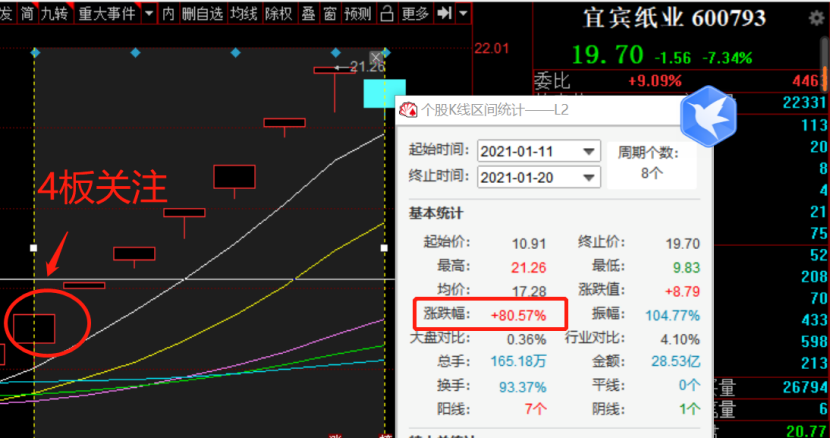Click 除权 toolbar button
The height and width of the screenshot is (438, 831).
pos(279,13)
